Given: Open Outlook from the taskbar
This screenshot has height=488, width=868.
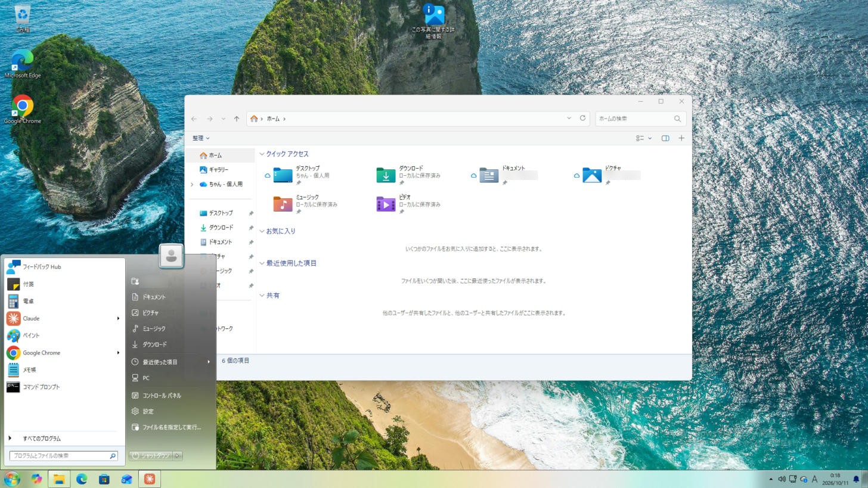Looking at the screenshot, I should pyautogui.click(x=126, y=479).
